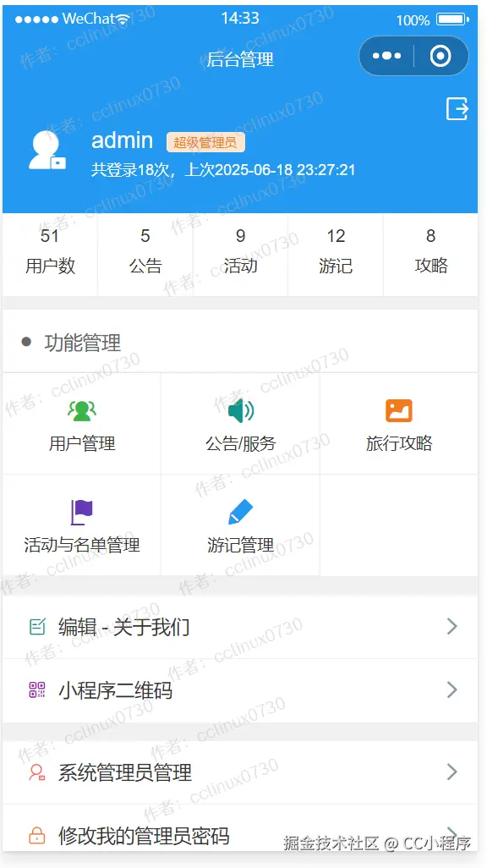
Task: Tap the 旅行攻略 label
Action: pos(399,443)
